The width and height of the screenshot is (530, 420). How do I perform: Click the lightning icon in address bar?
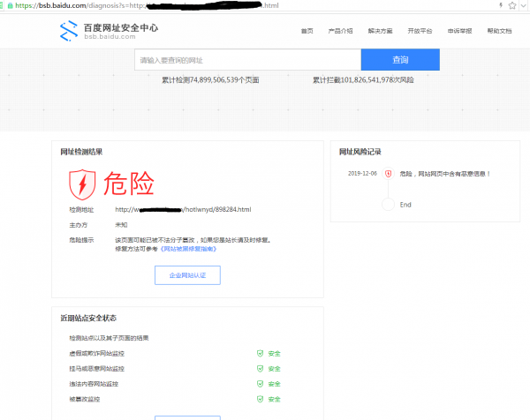[501, 5]
